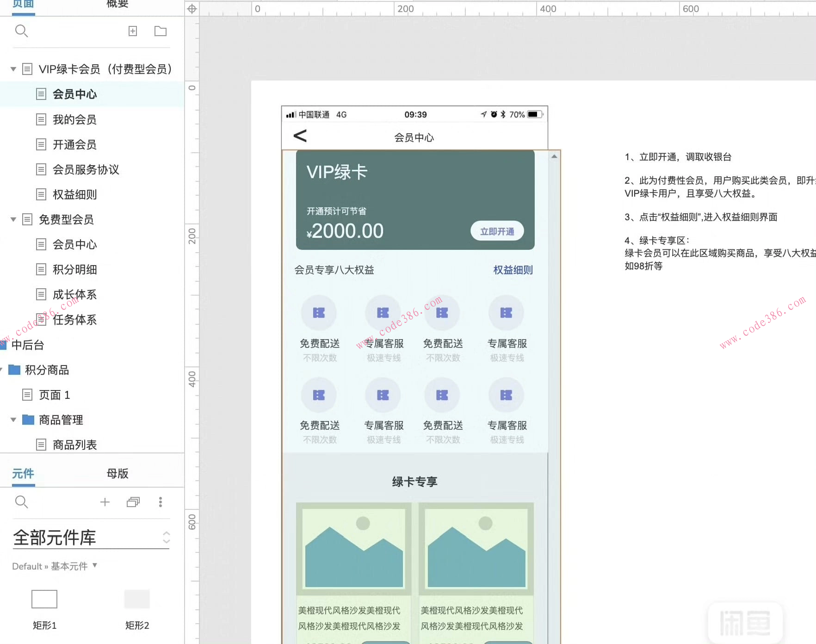This screenshot has width=816, height=644.
Task: Collapse the 商品管理 folder
Action: click(x=13, y=420)
